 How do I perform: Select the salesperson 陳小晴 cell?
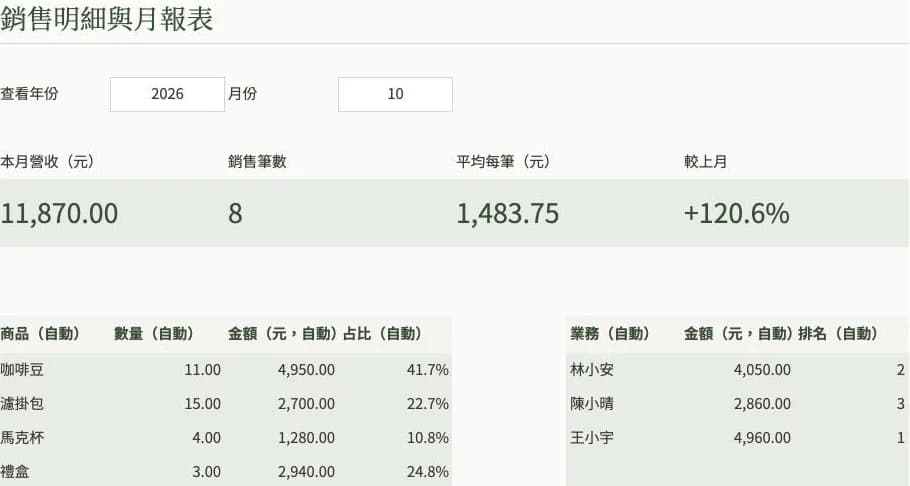point(592,404)
